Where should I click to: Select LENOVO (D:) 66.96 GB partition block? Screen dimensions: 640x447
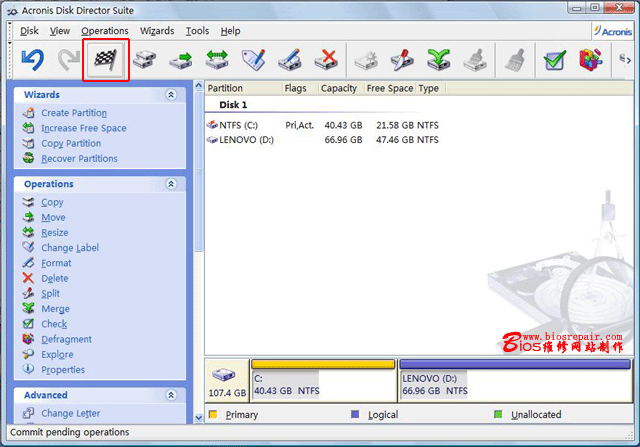[x=515, y=380]
